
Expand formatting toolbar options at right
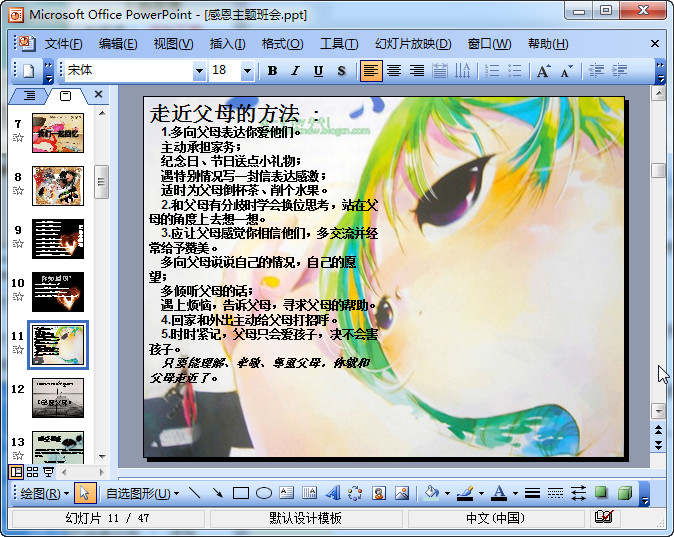660,71
